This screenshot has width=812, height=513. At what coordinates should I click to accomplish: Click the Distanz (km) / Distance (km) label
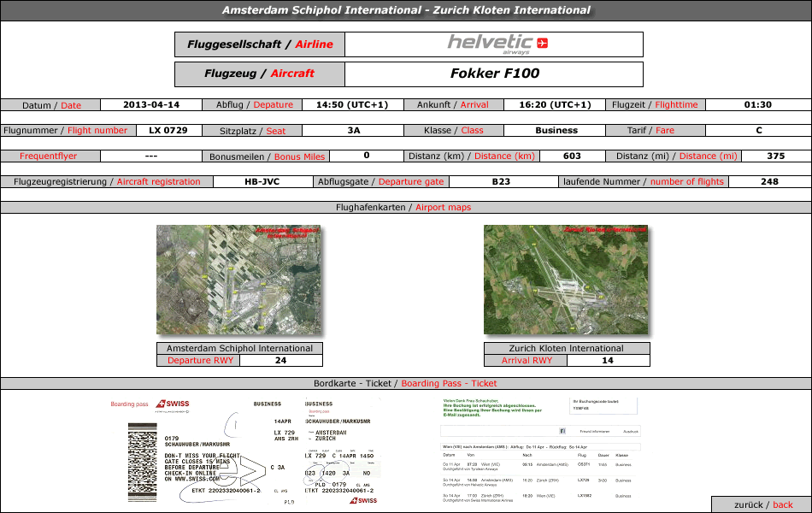[x=472, y=156]
